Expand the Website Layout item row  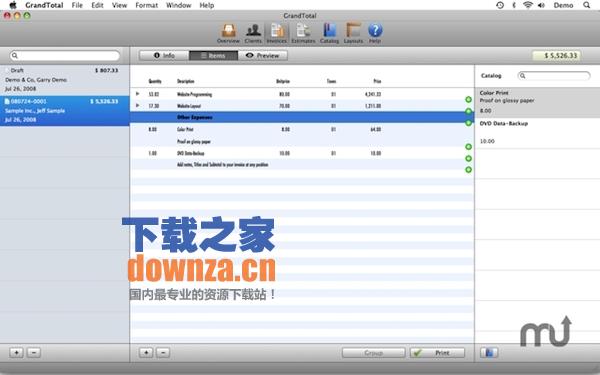[x=137, y=105]
